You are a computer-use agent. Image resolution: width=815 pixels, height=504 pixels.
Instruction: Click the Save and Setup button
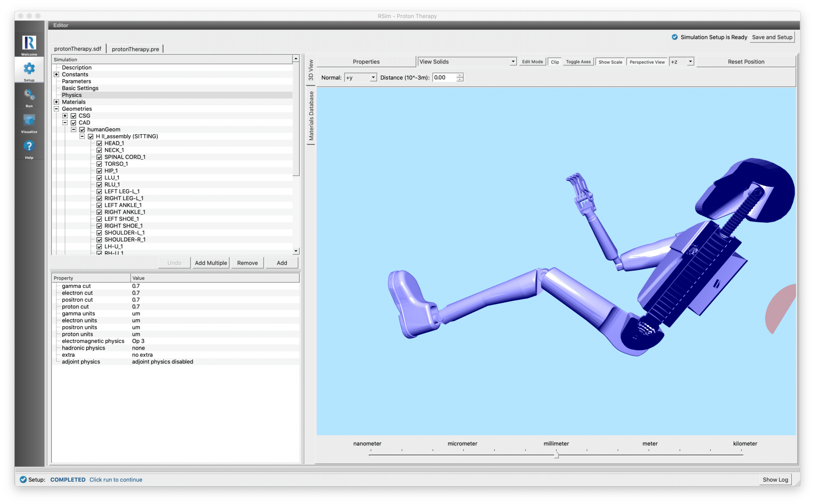pos(772,37)
